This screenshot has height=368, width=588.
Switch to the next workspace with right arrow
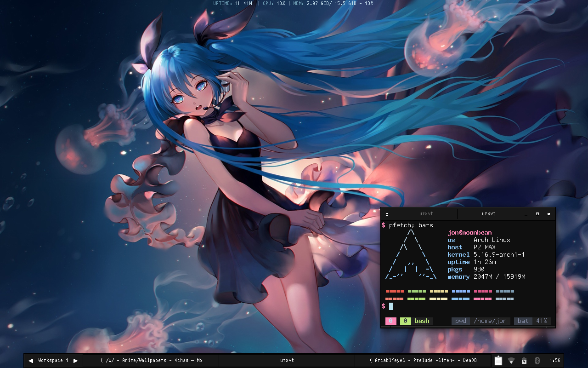76,361
